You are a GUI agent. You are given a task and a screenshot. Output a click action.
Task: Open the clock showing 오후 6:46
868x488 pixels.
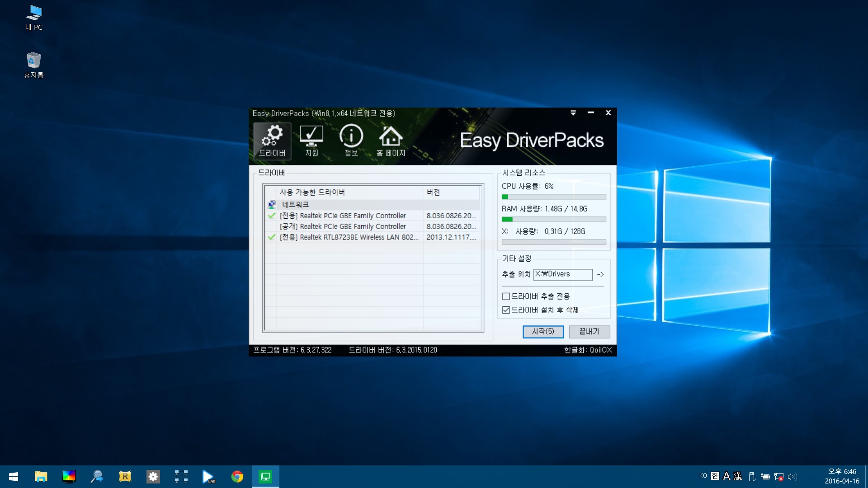[842, 477]
